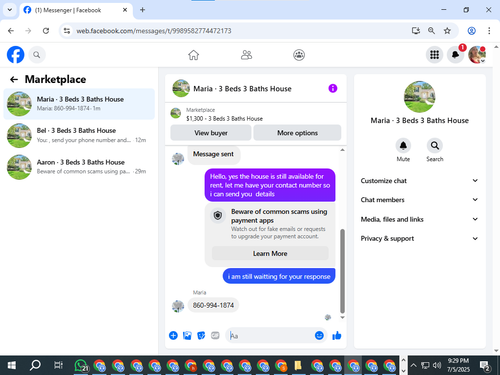The image size is (500, 375).
Task: Open a new browser tab
Action: click(x=142, y=10)
